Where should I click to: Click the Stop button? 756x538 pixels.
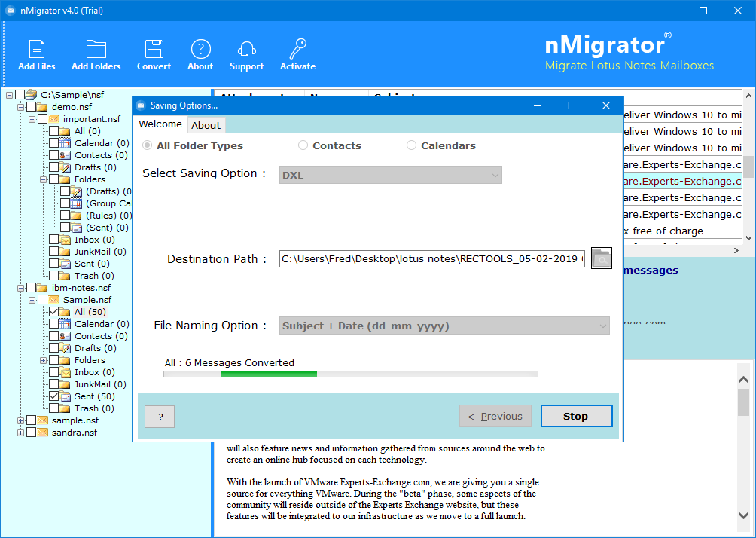pyautogui.click(x=576, y=416)
